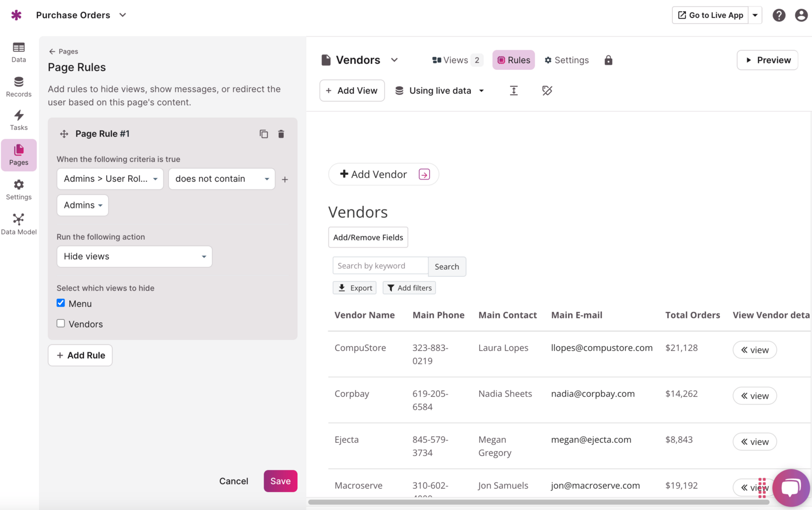The width and height of the screenshot is (812, 510).
Task: Open the Using live data dropdown
Action: 440,90
